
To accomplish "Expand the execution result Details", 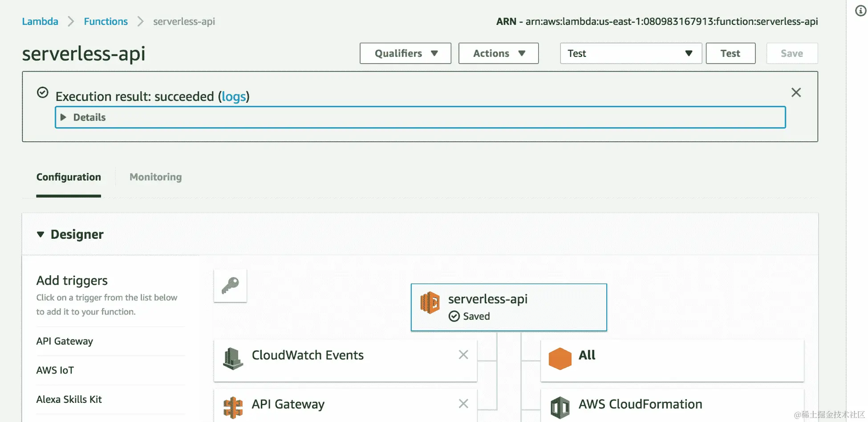I will click(x=420, y=117).
